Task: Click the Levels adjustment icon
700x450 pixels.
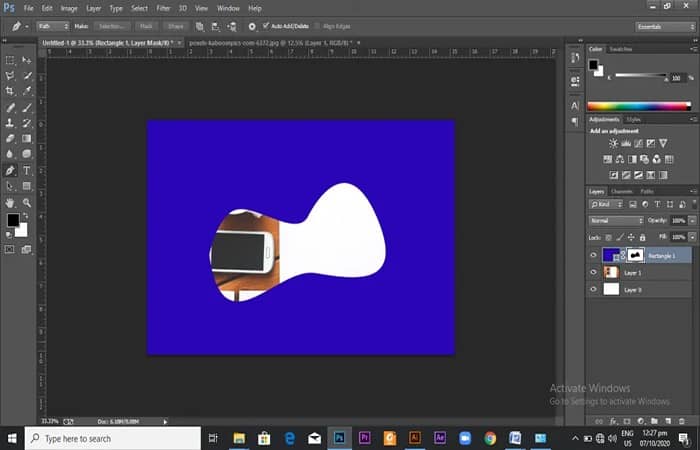Action: tap(626, 143)
